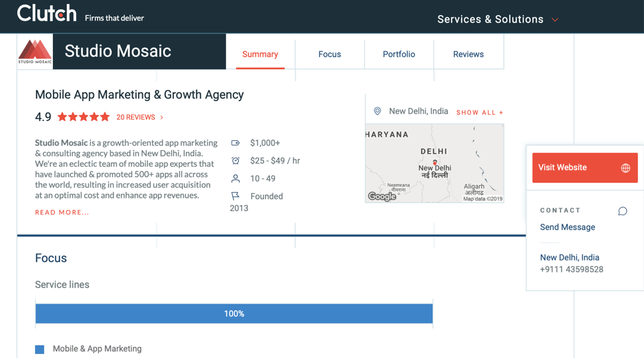
Task: Click the globe icon on Visit Website
Action: click(x=625, y=168)
